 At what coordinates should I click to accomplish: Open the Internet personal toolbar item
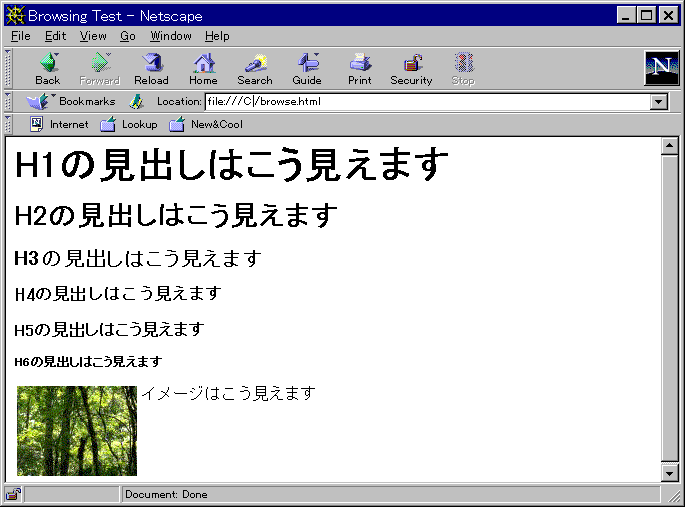click(59, 124)
